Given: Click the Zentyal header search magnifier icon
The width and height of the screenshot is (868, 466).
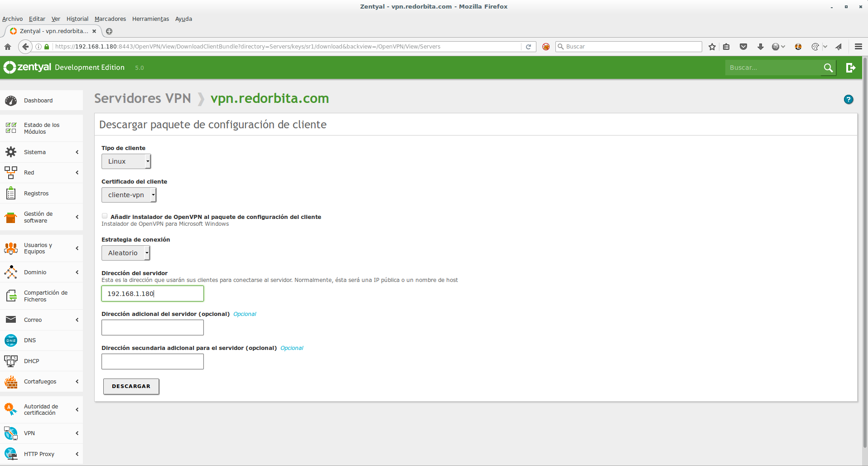Looking at the screenshot, I should [x=828, y=68].
